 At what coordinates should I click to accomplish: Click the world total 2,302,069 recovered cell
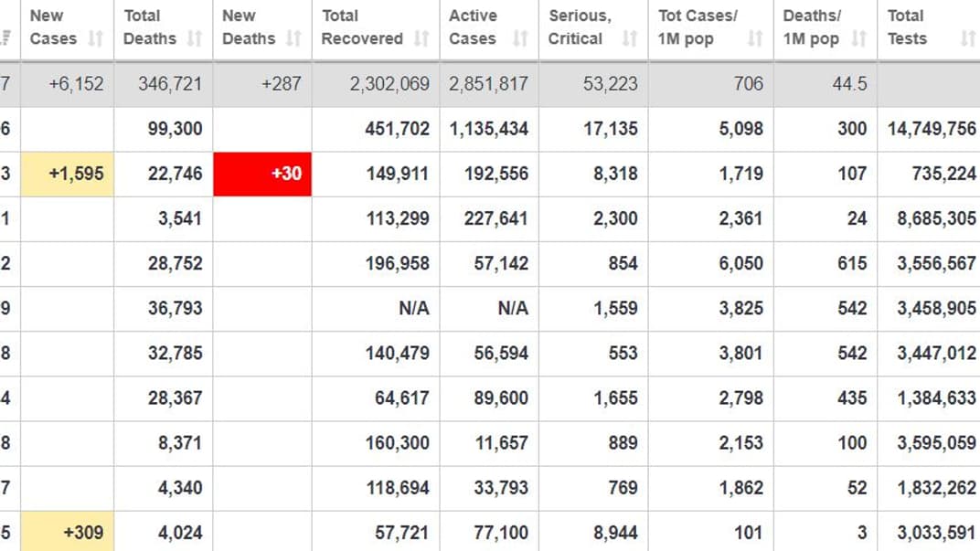point(389,84)
